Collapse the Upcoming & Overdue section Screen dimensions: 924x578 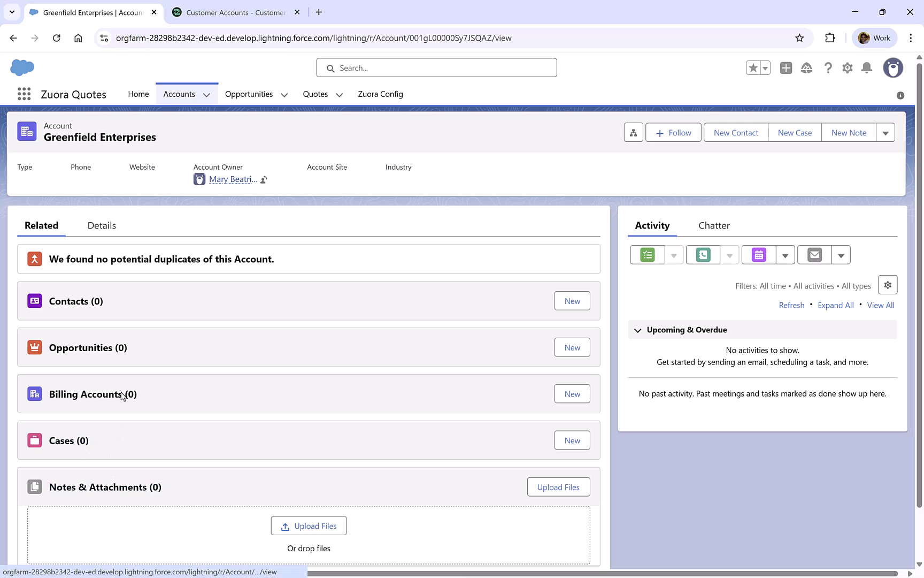pyautogui.click(x=637, y=330)
